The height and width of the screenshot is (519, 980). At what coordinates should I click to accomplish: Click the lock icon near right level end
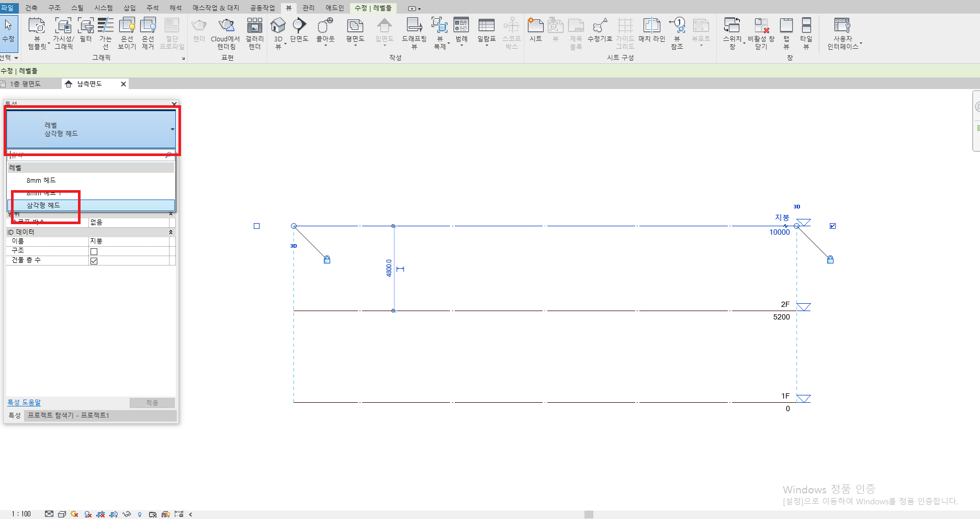[830, 259]
